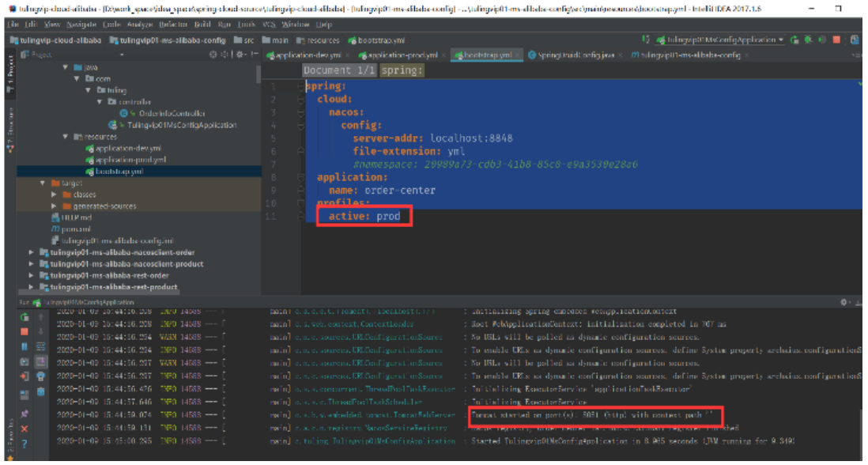Click the Exit icon in Run panel
The height and width of the screenshot is (465, 868).
[x=25, y=376]
